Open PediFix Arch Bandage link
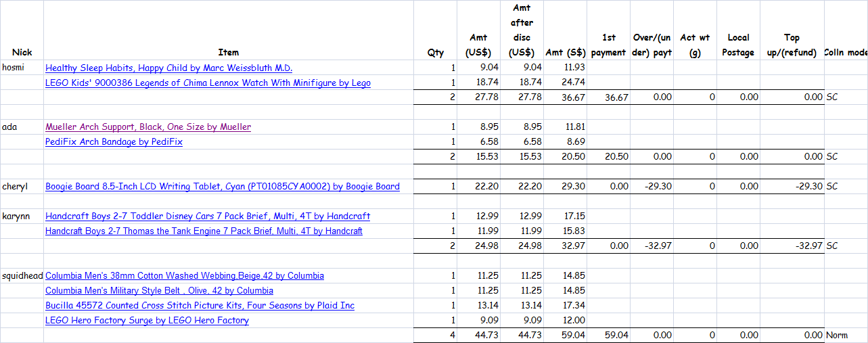The image size is (868, 343). coord(114,142)
